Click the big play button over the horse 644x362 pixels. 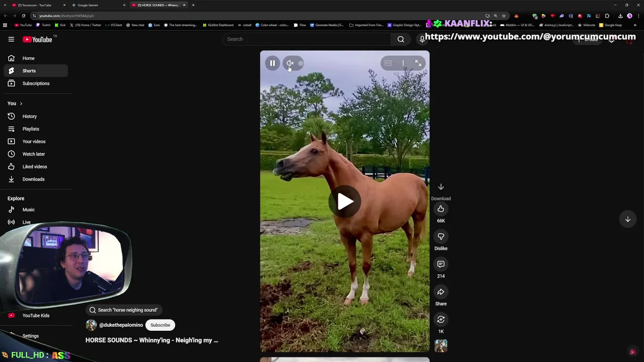click(345, 202)
